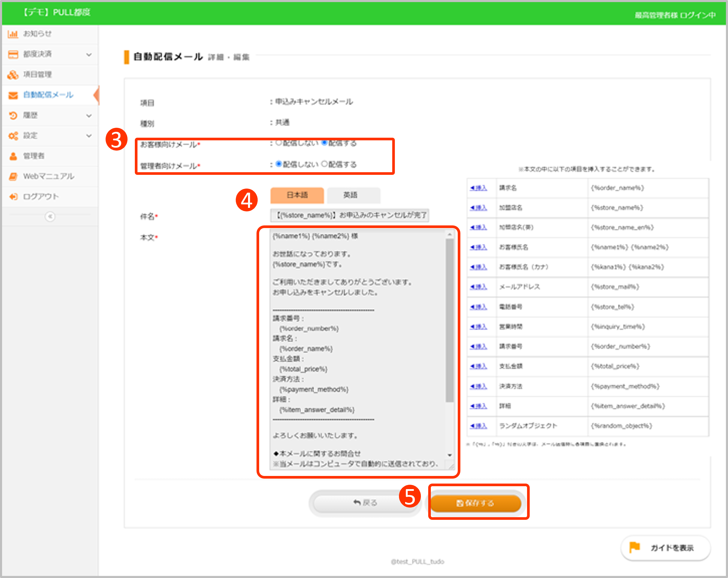
Task: Switch to the 英語 tab
Action: pyautogui.click(x=353, y=195)
